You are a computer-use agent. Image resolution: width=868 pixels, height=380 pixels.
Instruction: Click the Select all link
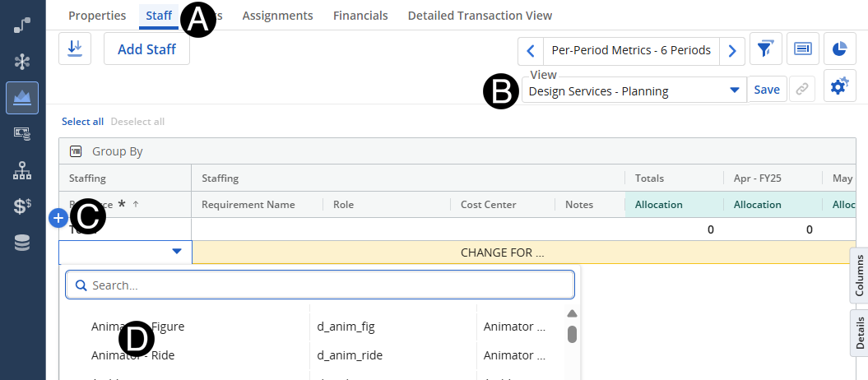click(82, 122)
